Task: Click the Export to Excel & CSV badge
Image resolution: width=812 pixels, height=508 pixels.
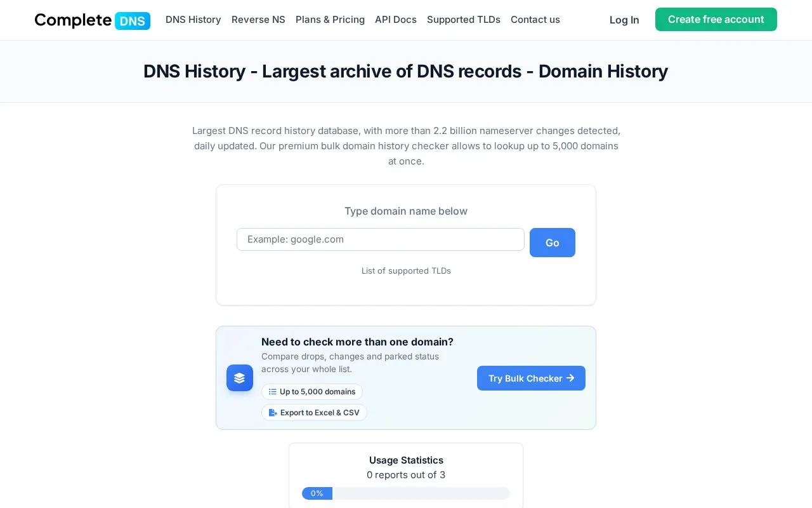Action: 314,413
